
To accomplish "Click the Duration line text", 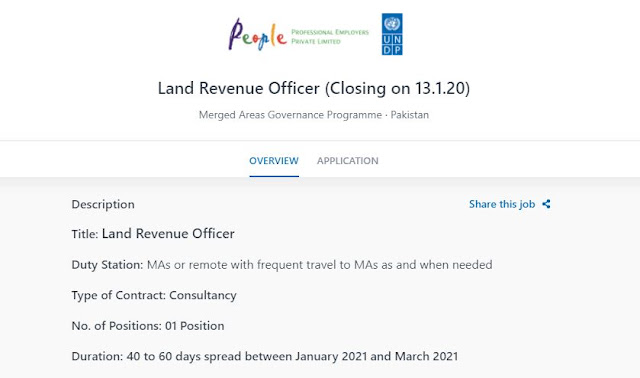I will pos(264,356).
